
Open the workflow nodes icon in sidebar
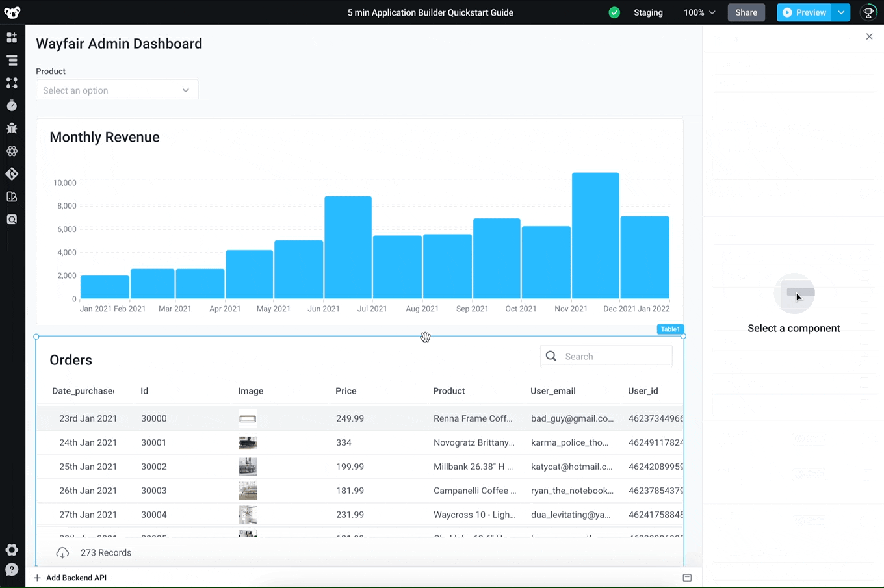coord(12,83)
